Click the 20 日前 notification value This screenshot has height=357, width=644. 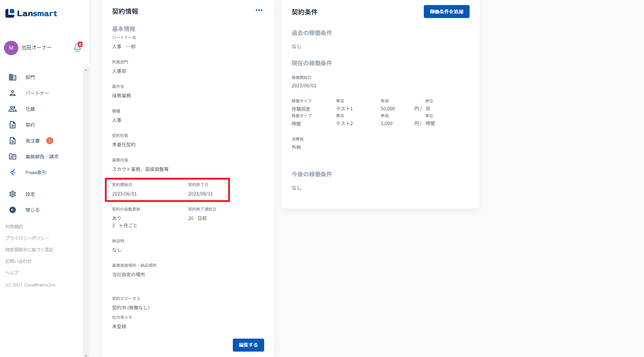pyautogui.click(x=197, y=218)
